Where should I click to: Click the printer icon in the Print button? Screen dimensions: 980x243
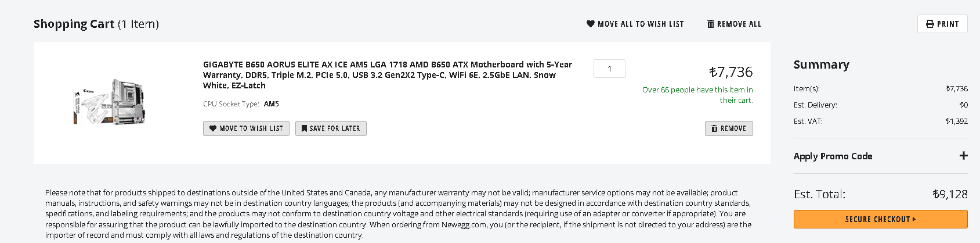(x=930, y=24)
